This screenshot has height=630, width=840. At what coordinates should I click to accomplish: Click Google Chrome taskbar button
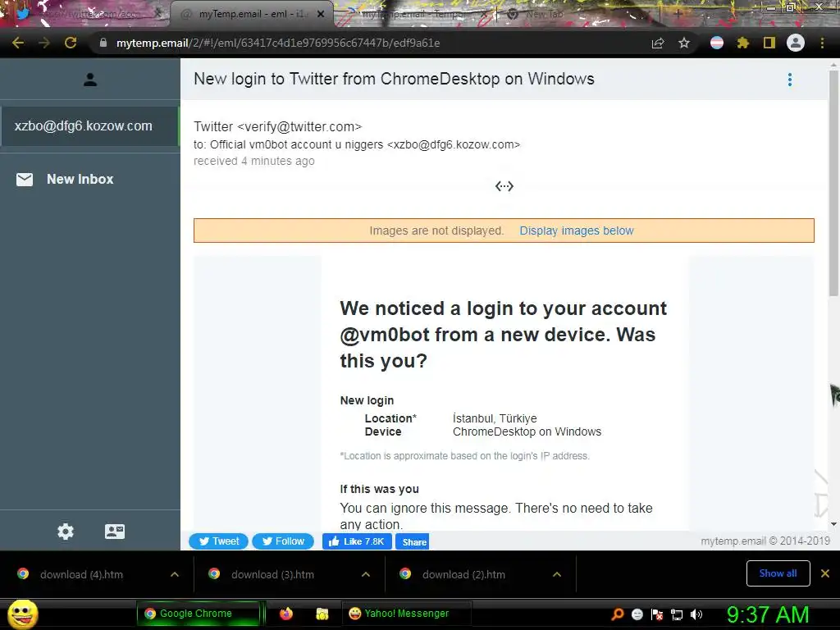199,614
